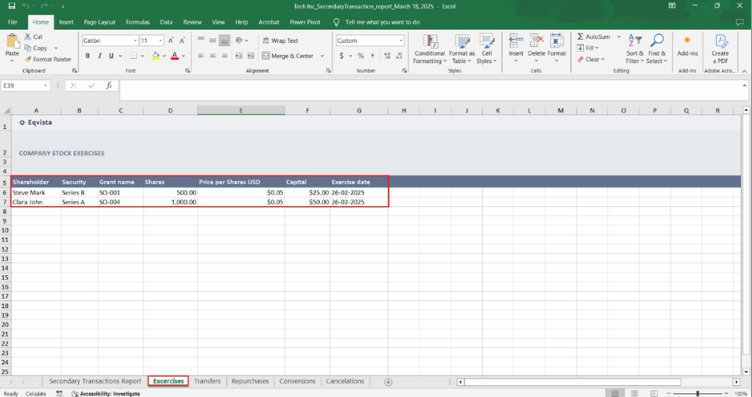Increase font size with large A

coord(171,41)
